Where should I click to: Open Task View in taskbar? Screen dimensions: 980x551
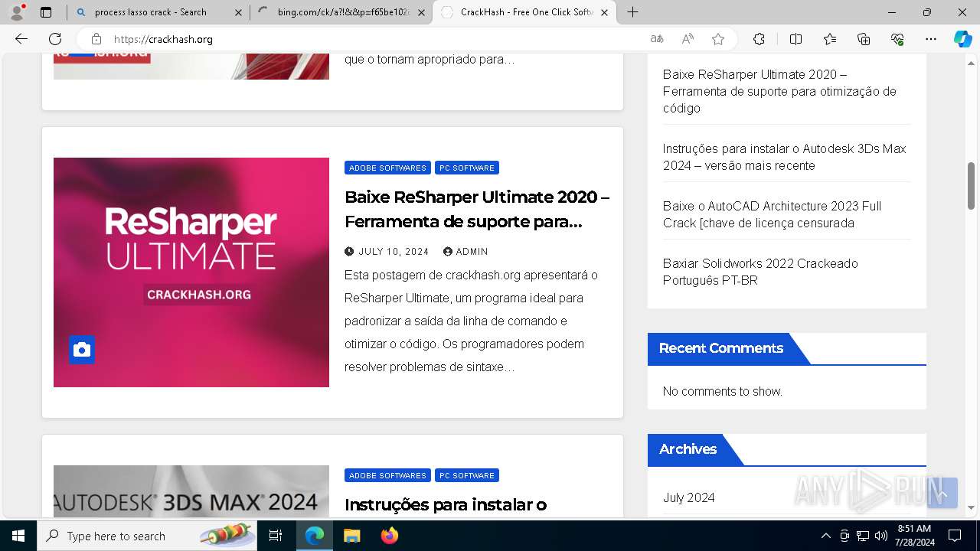(x=276, y=536)
